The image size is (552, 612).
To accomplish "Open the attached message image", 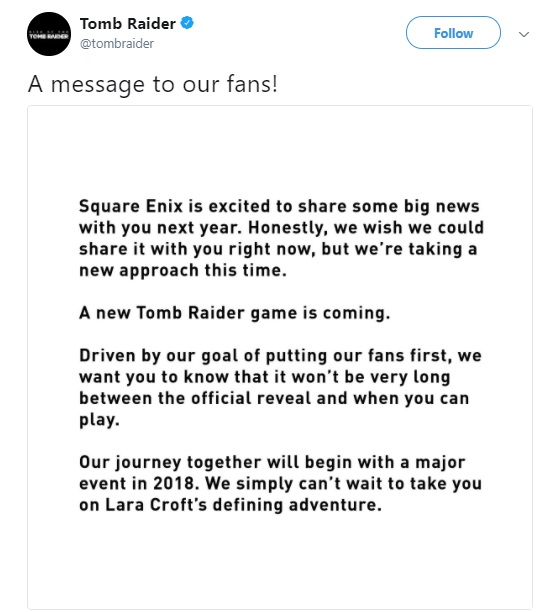I will 280,357.
